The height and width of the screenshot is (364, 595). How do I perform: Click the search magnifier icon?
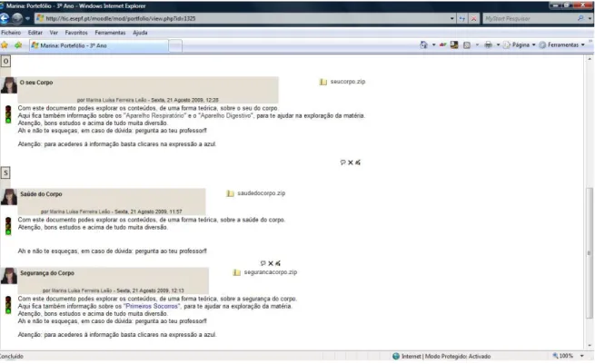[580, 18]
